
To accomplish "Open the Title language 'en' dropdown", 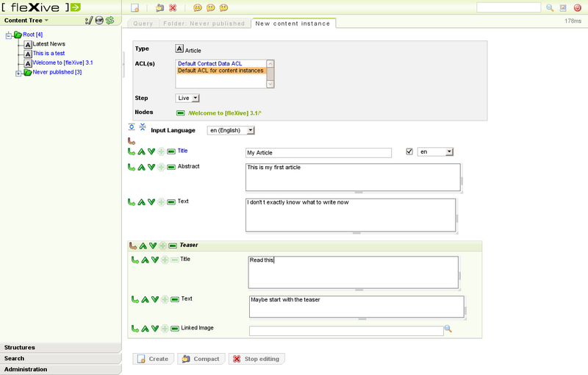I will (435, 151).
